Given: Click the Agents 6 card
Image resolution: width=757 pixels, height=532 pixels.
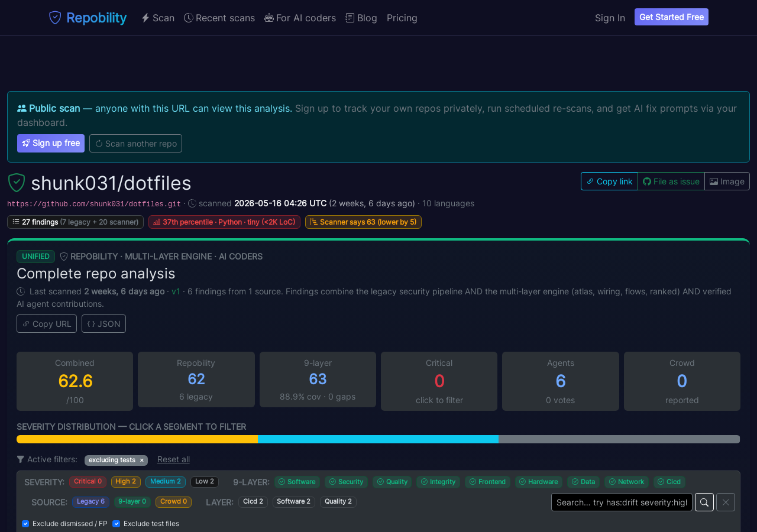Looking at the screenshot, I should tap(561, 381).
